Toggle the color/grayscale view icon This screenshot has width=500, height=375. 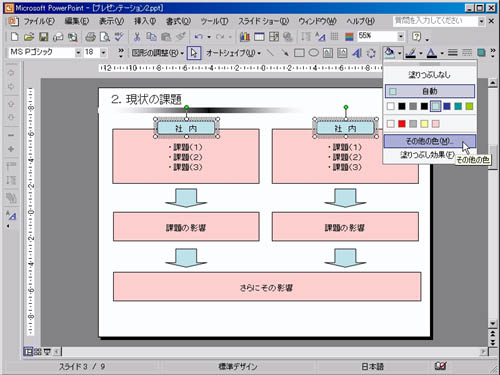[349, 37]
